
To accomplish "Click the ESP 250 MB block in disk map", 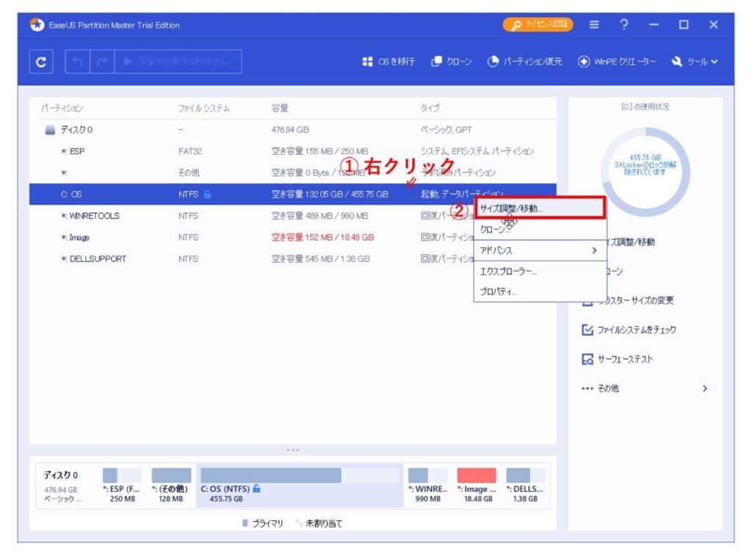I will pyautogui.click(x=123, y=485).
